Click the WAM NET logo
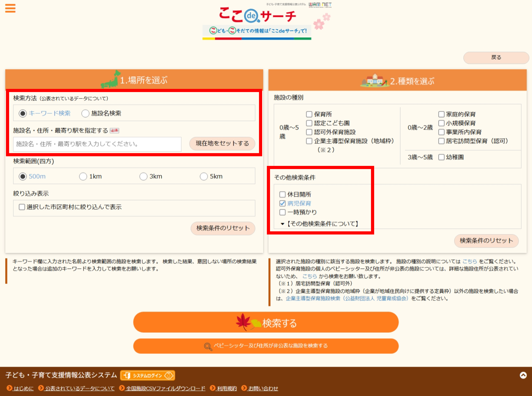 [320, 5]
